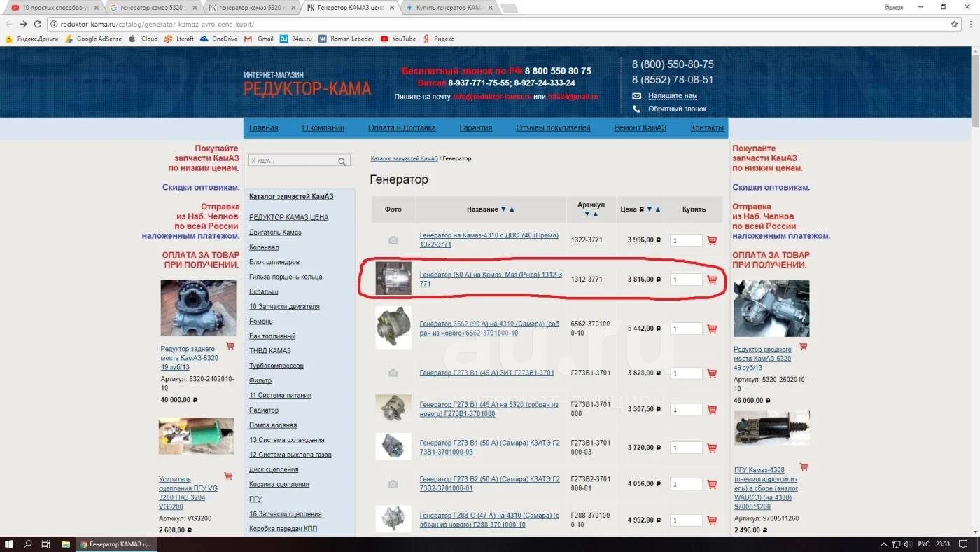Open thumbnail of Генератор 6562 (90 А)

[x=393, y=327]
